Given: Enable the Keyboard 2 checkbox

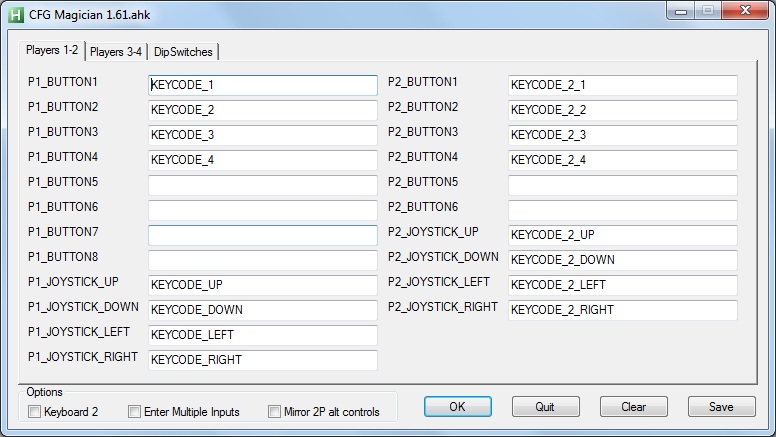Looking at the screenshot, I should pos(35,412).
